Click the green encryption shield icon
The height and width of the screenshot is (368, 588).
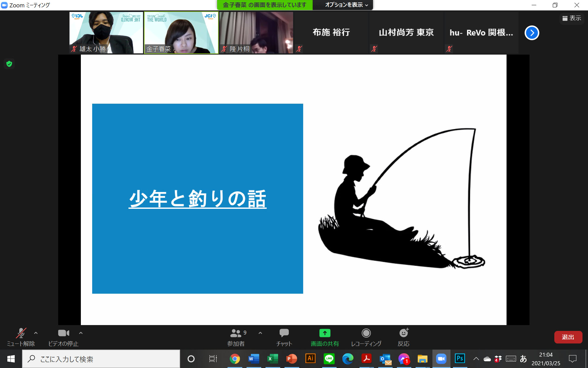click(x=9, y=64)
